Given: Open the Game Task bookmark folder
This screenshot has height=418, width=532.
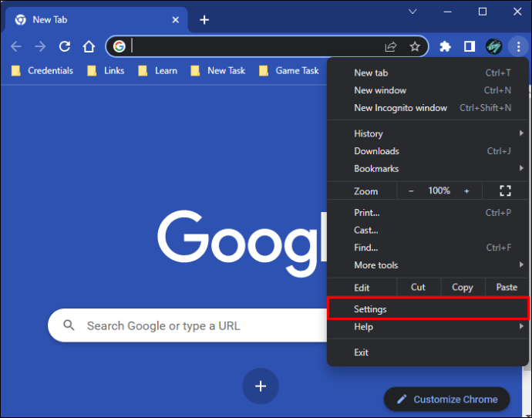Looking at the screenshot, I should pyautogui.click(x=289, y=71).
